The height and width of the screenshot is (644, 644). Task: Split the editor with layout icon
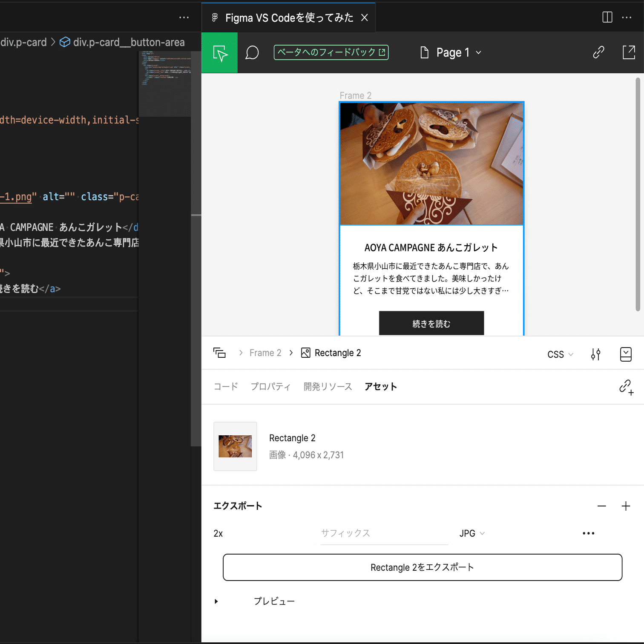coord(607,17)
